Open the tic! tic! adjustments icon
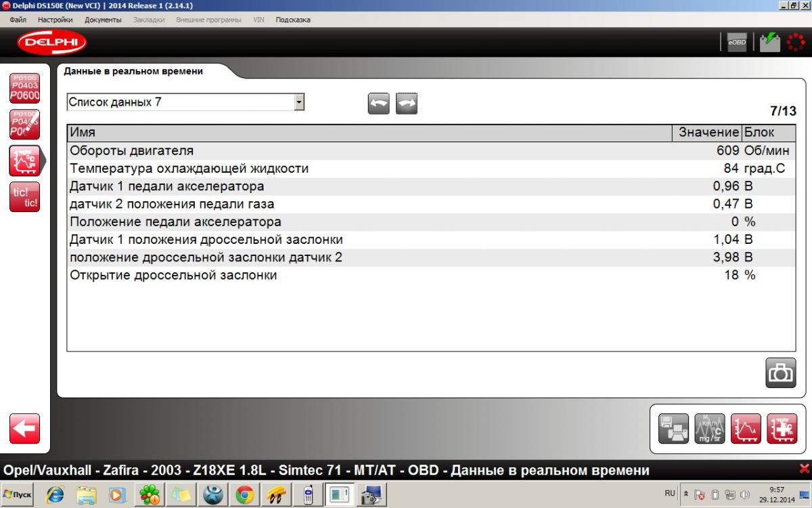Image resolution: width=812 pixels, height=508 pixels. click(24, 197)
